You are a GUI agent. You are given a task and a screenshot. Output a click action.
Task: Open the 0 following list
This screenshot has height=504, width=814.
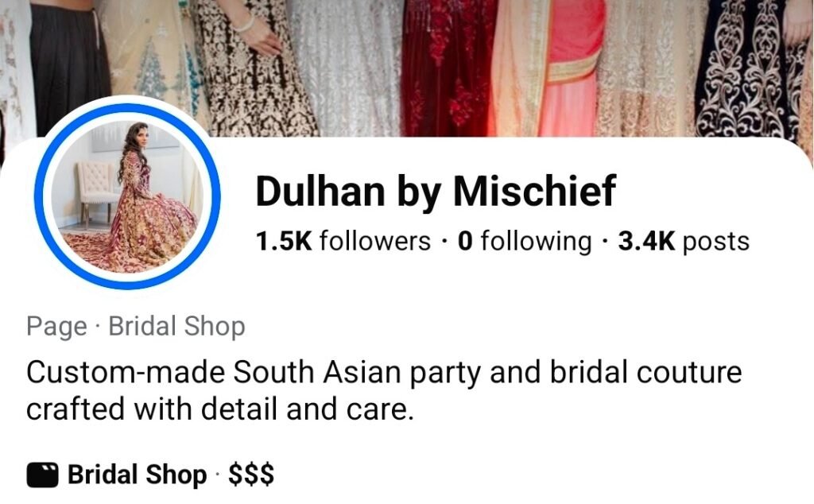pos(525,242)
